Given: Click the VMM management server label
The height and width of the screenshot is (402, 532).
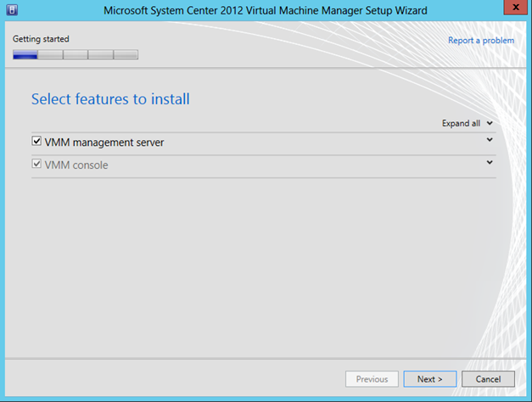Looking at the screenshot, I should (104, 142).
